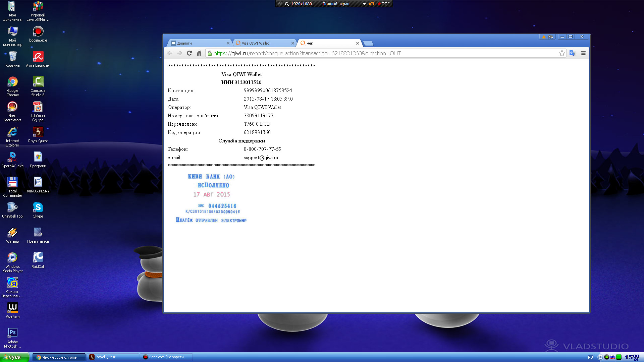The image size is (644, 362).
Task: Open the Пуск start menu
Action: tap(14, 357)
